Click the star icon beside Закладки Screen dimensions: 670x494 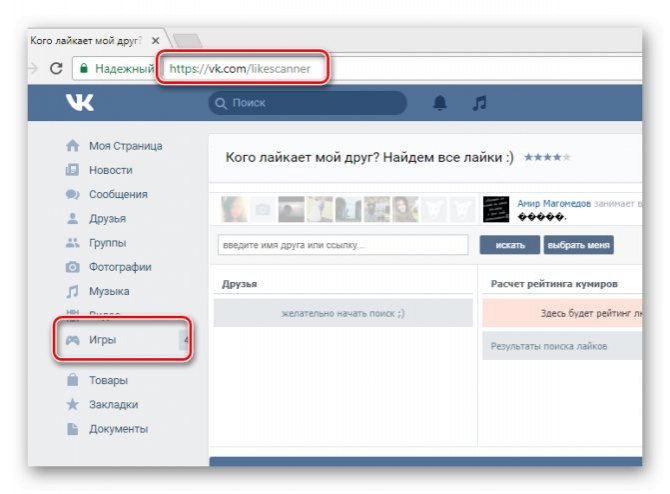tap(73, 404)
